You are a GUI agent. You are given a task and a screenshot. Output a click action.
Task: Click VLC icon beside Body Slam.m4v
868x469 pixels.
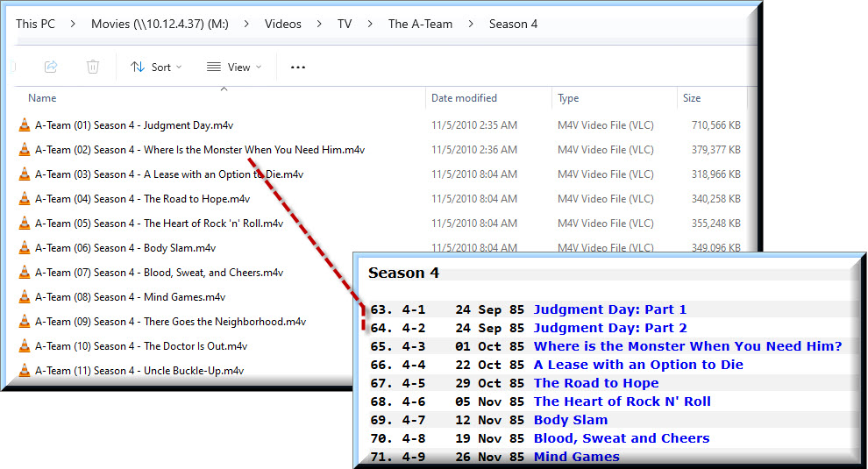click(x=25, y=247)
